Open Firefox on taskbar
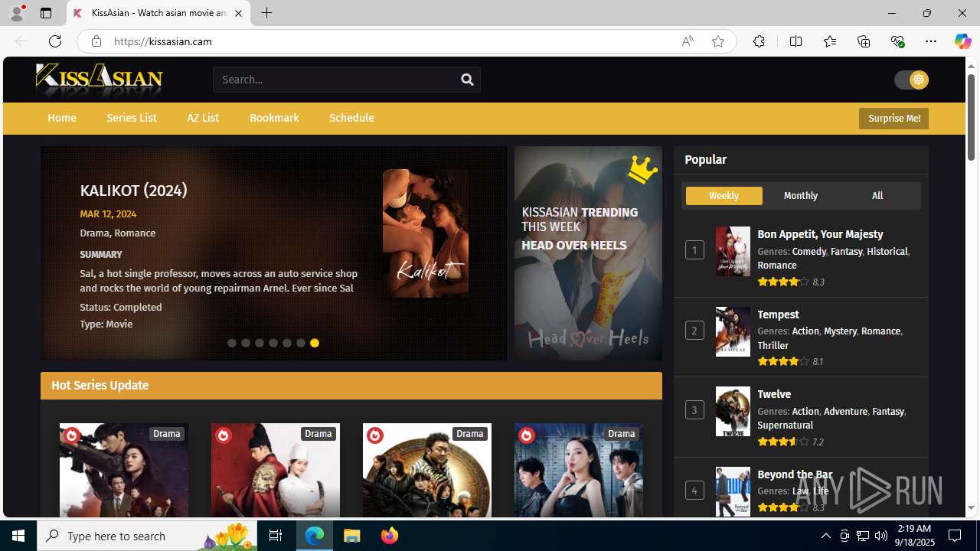 (390, 536)
